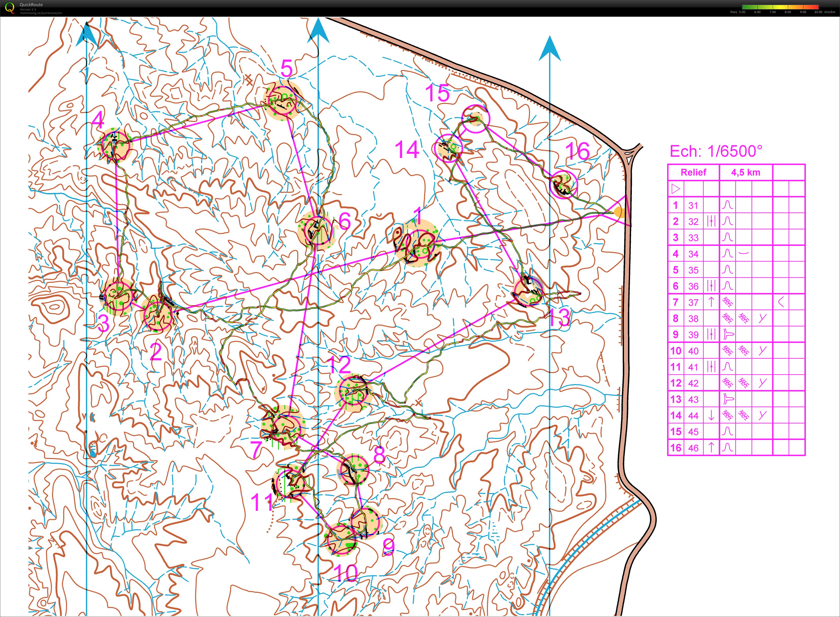Viewport: 840px width, 617px height.
Task: Select the knoll symbol in row 5
Action: [x=727, y=270]
